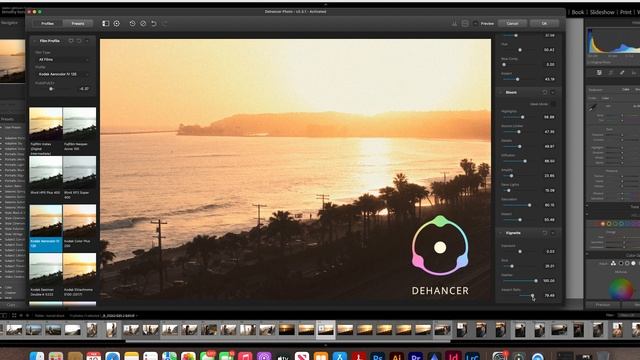Select the Kodak Ektachrome thumbnail

(80, 269)
